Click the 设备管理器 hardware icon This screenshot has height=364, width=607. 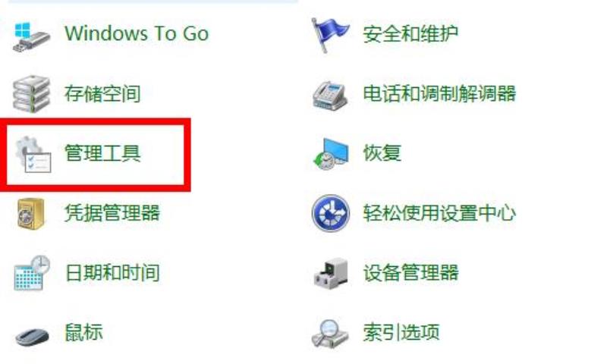[331, 274]
